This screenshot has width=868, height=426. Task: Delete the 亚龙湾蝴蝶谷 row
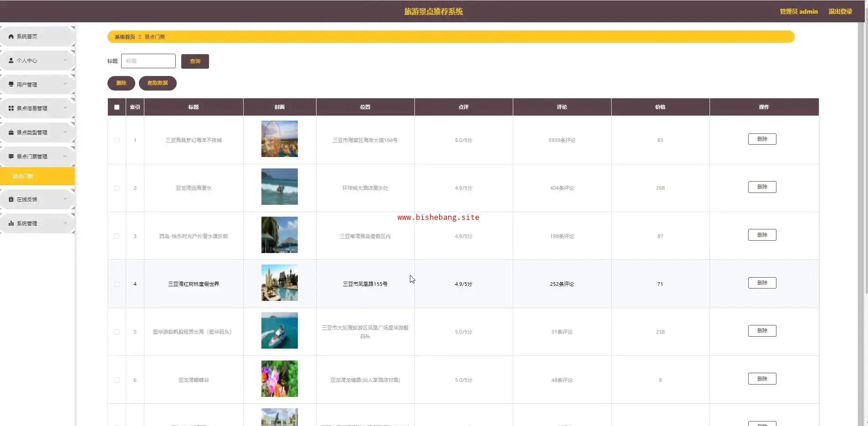point(762,379)
